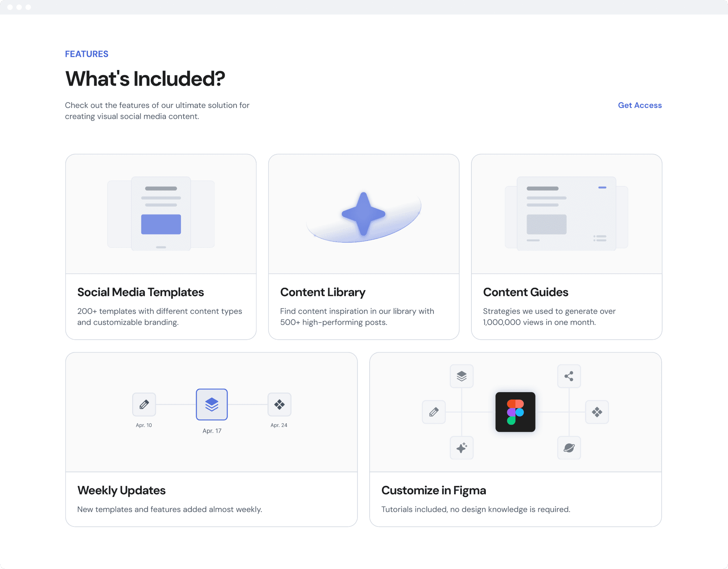Open the Content Library card
This screenshot has width=728, height=569.
tap(364, 247)
